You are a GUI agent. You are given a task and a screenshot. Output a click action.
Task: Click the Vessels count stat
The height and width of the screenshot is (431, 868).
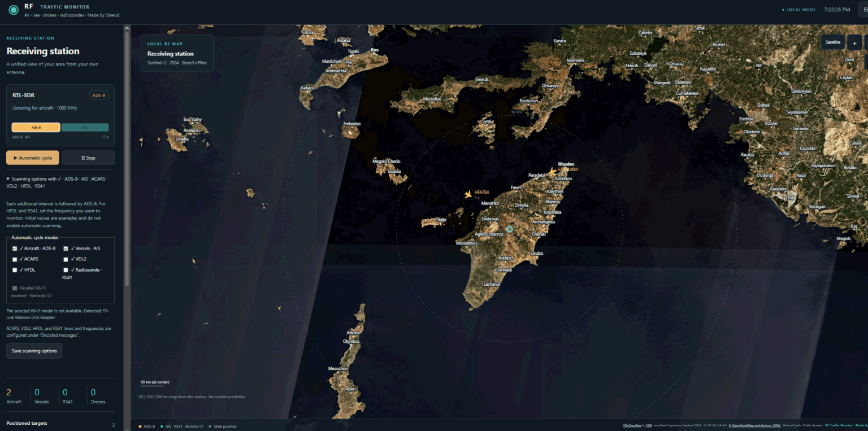[x=41, y=396]
